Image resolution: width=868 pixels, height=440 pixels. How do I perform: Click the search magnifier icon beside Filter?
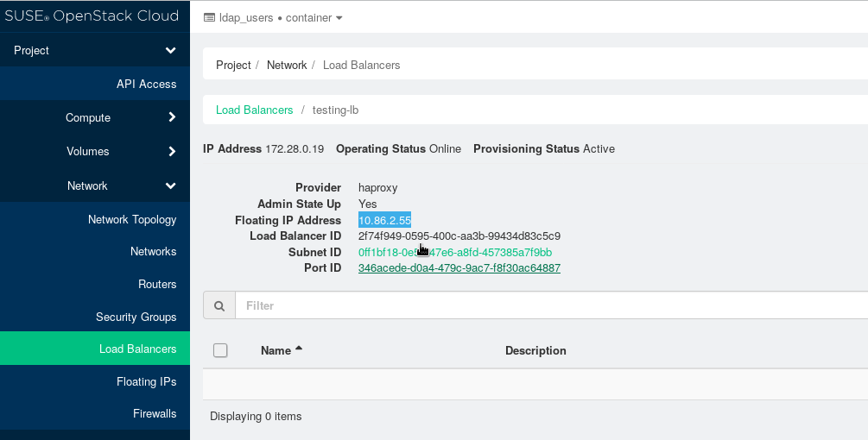(x=219, y=305)
